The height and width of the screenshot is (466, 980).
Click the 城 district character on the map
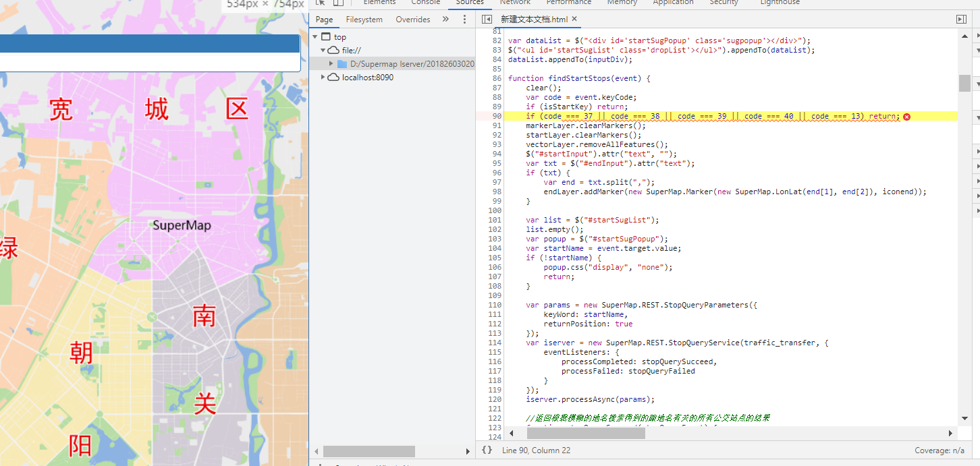pyautogui.click(x=157, y=109)
